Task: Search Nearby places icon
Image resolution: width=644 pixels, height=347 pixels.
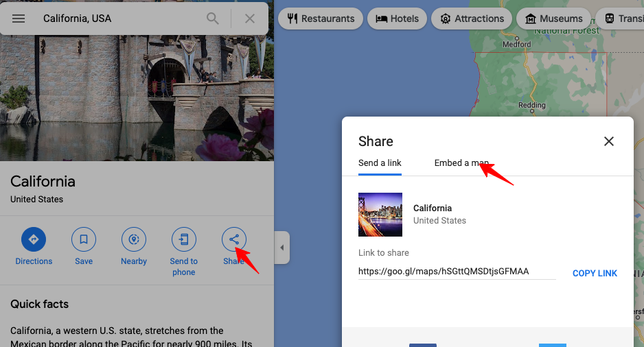Action: coord(134,239)
